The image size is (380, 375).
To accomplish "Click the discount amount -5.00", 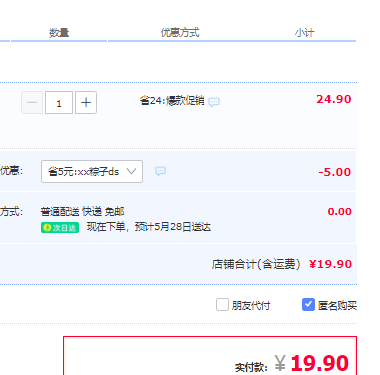I will pos(335,172).
